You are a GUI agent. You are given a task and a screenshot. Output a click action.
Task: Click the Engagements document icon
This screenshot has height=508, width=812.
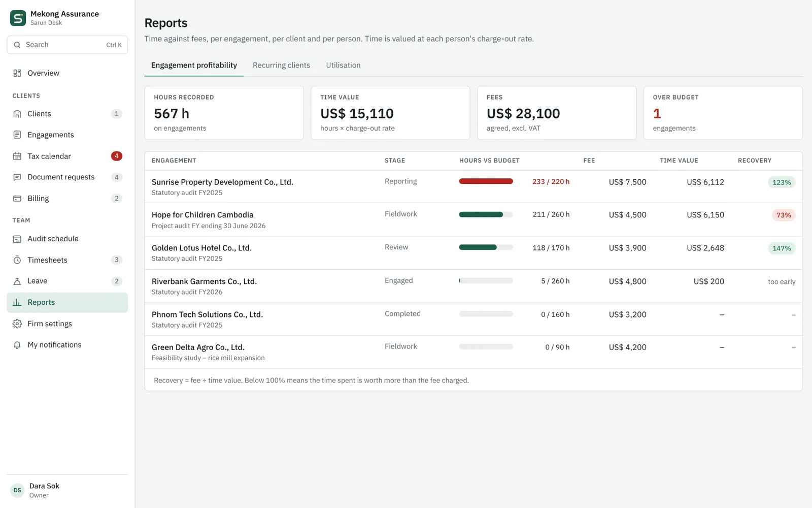coord(17,135)
